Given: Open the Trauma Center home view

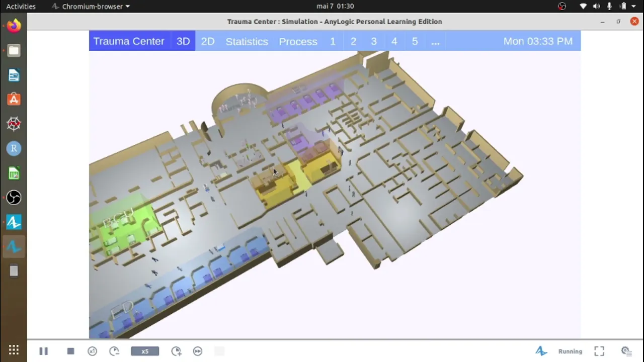Looking at the screenshot, I should 129,41.
